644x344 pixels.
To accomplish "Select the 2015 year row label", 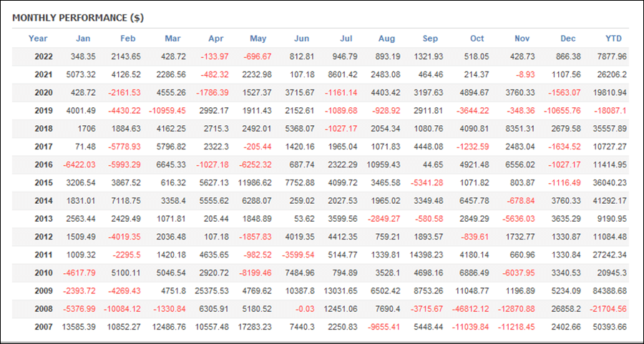I will [x=44, y=182].
